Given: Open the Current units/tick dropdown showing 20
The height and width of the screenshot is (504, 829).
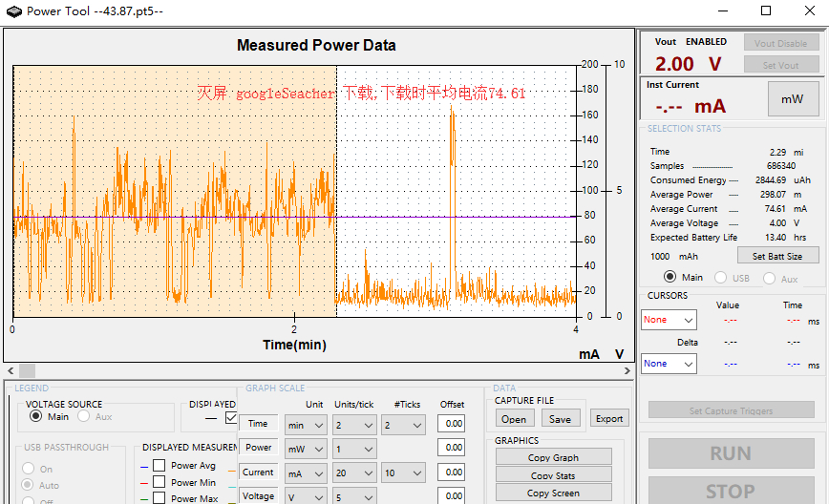Looking at the screenshot, I should (x=354, y=472).
